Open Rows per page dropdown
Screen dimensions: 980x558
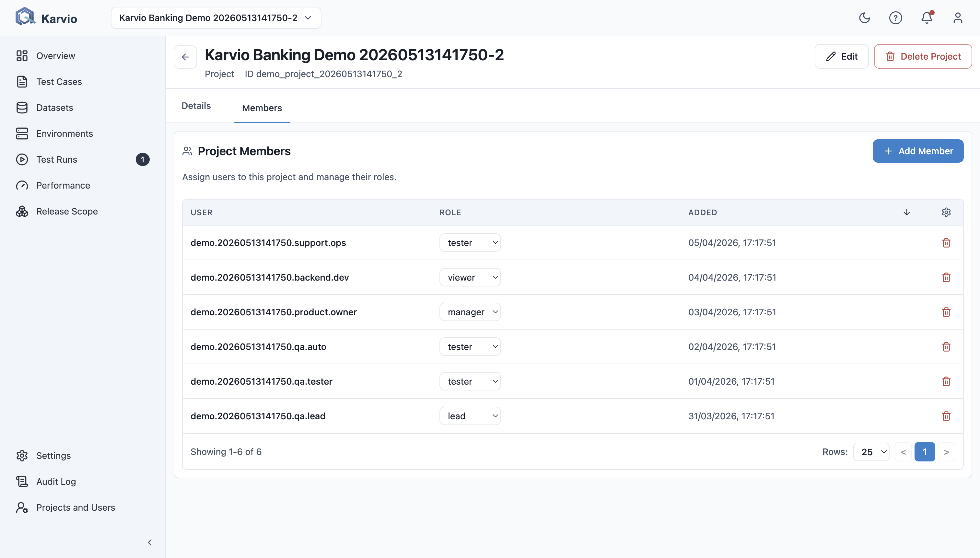click(x=871, y=452)
